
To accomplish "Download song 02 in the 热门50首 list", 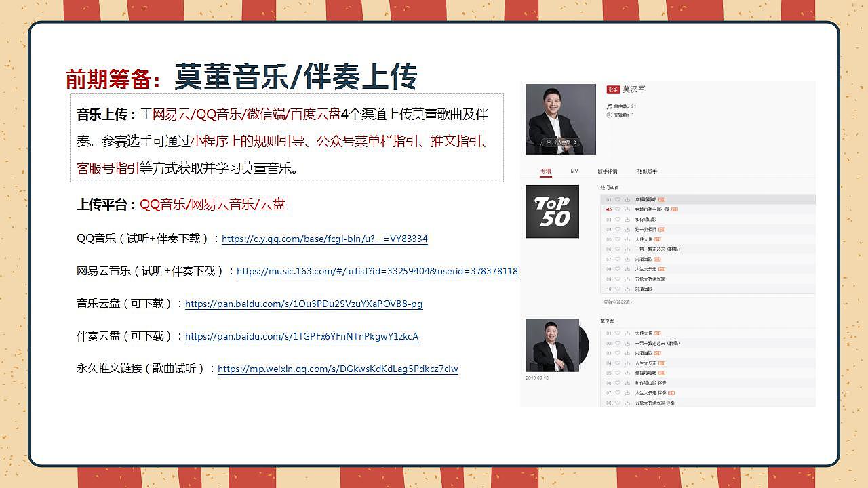I will [x=627, y=209].
